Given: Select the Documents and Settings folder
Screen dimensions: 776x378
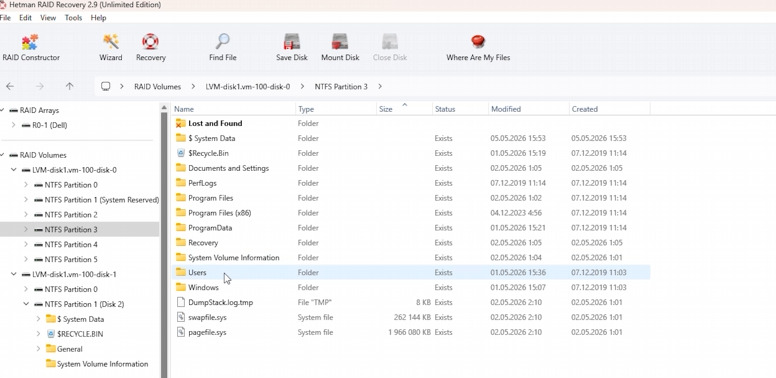Looking at the screenshot, I should (x=228, y=168).
